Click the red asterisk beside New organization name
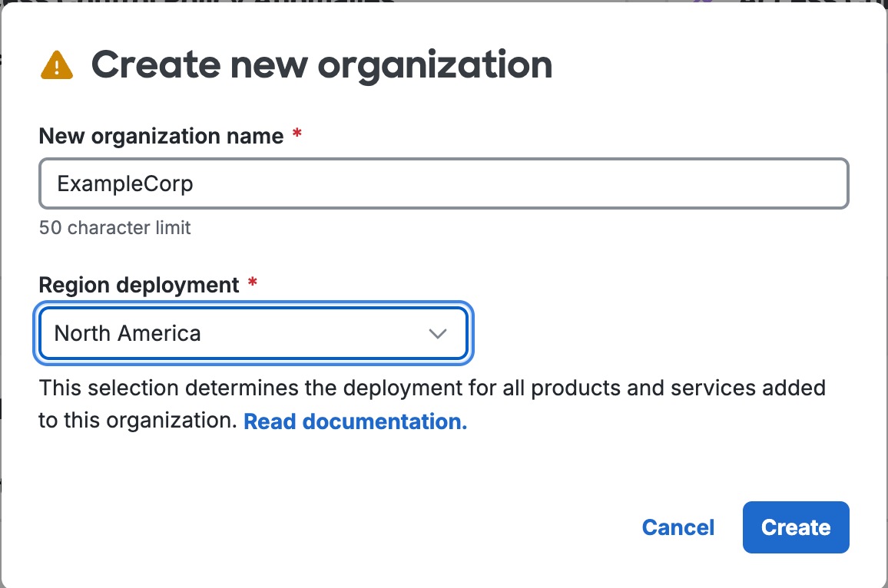The height and width of the screenshot is (588, 888). coord(297,136)
